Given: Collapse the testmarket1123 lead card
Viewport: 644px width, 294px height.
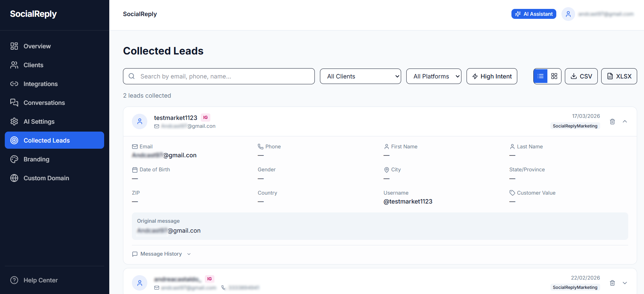Looking at the screenshot, I should [625, 122].
